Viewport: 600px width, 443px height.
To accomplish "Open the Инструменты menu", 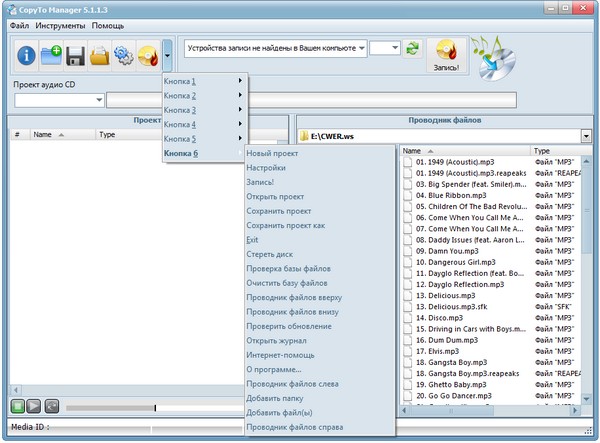I will [60, 24].
